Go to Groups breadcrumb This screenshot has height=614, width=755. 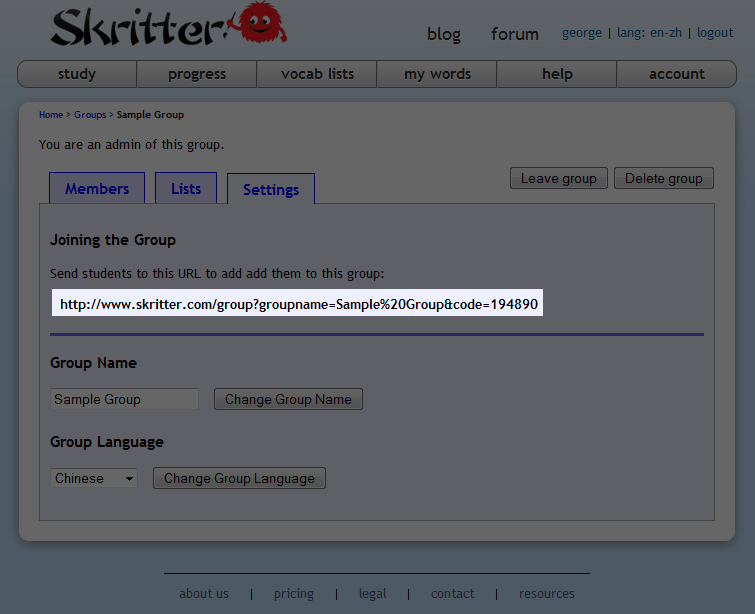(x=90, y=115)
